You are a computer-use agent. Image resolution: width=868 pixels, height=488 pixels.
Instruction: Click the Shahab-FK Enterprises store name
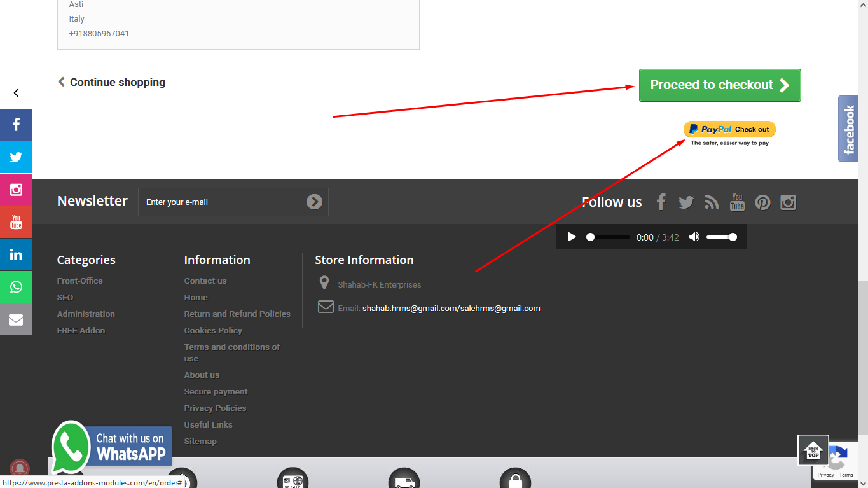380,285
